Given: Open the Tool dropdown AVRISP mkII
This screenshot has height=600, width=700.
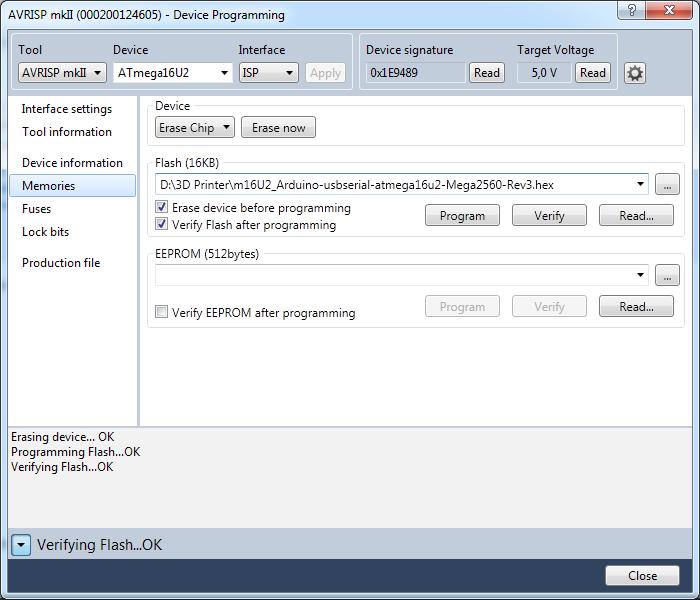Looking at the screenshot, I should pos(62,73).
